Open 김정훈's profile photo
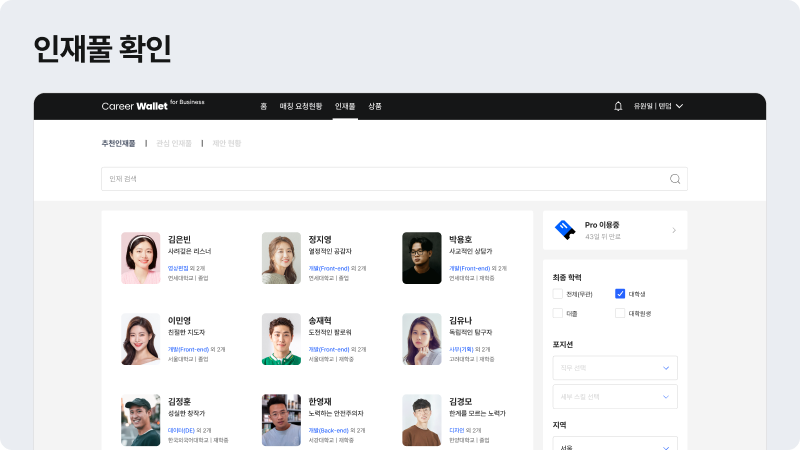 (x=141, y=420)
